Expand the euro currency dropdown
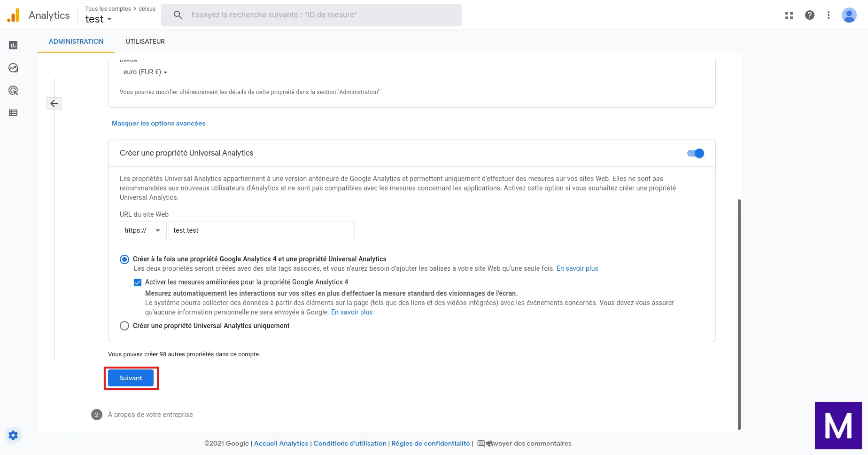This screenshot has height=455, width=868. pos(145,72)
